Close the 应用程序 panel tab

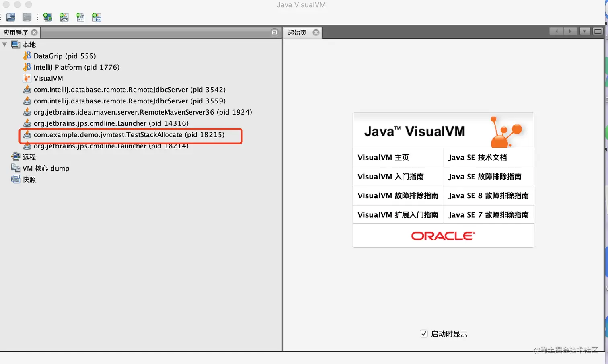coord(34,33)
